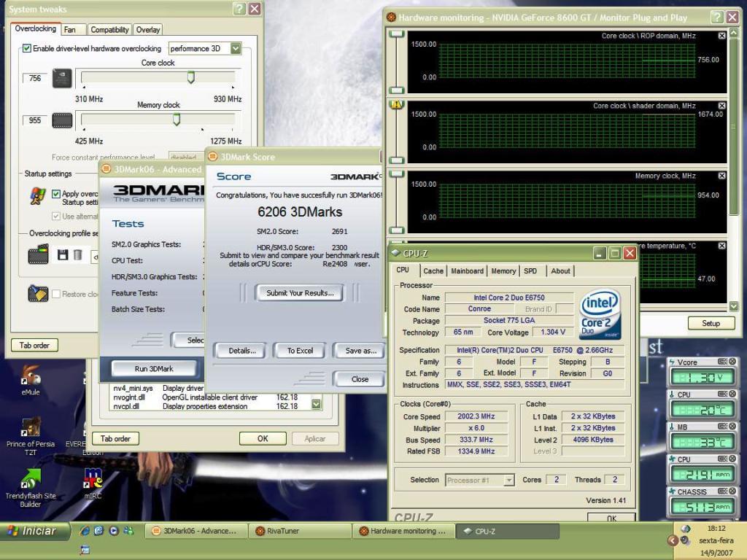Image resolution: width=747 pixels, height=560 pixels.
Task: Toggle Use alternate startup checkbox
Action: click(x=56, y=216)
